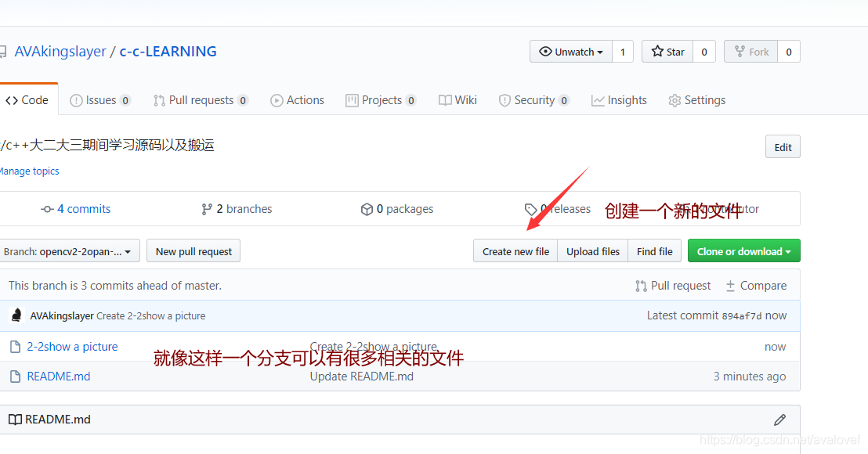868x454 pixels.
Task: Click Create new file button
Action: click(x=515, y=251)
